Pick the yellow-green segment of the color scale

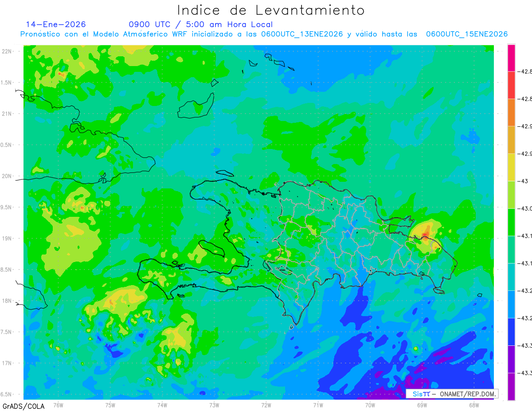(511, 195)
